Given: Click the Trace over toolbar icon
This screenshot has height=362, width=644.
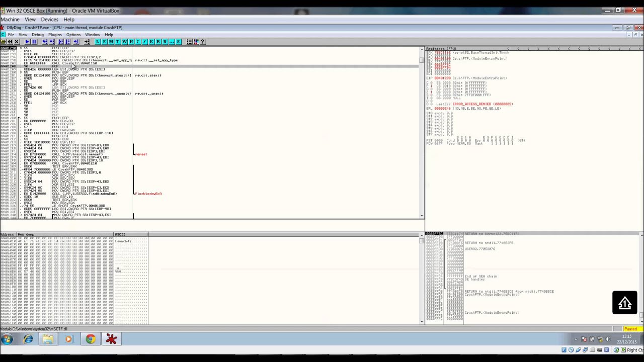Looking at the screenshot, I should [x=67, y=42].
